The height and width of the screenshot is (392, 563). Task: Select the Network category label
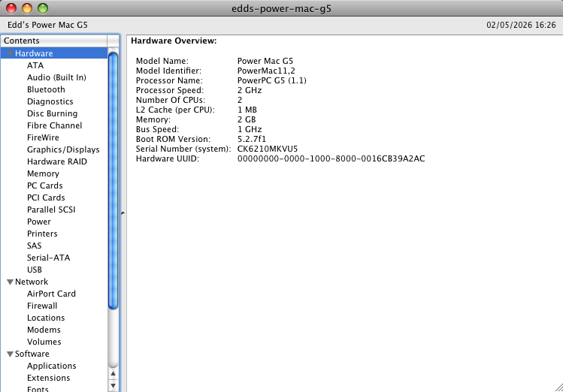32,282
